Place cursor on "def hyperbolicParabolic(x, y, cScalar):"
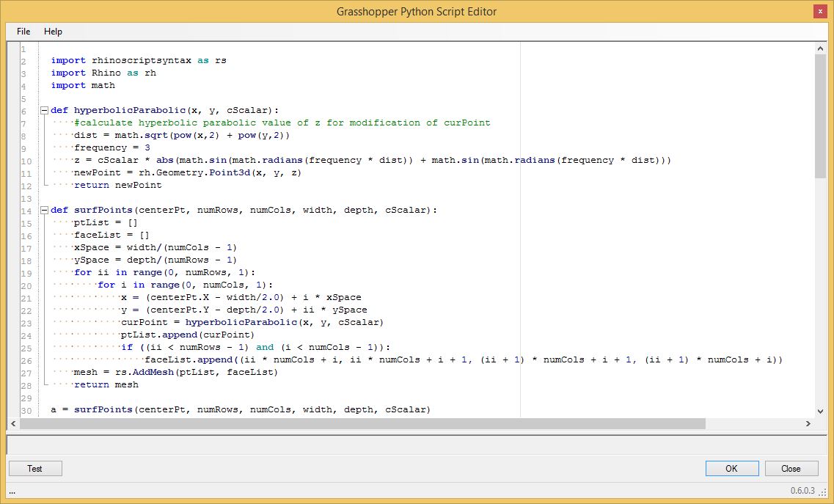Screen dimensions: 834x504 165,110
